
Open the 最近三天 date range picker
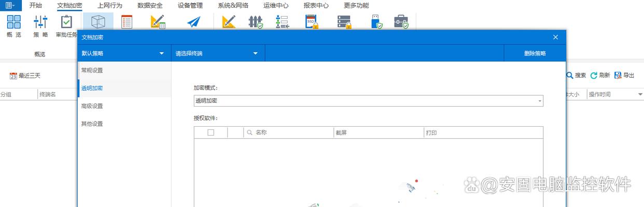click(x=25, y=76)
